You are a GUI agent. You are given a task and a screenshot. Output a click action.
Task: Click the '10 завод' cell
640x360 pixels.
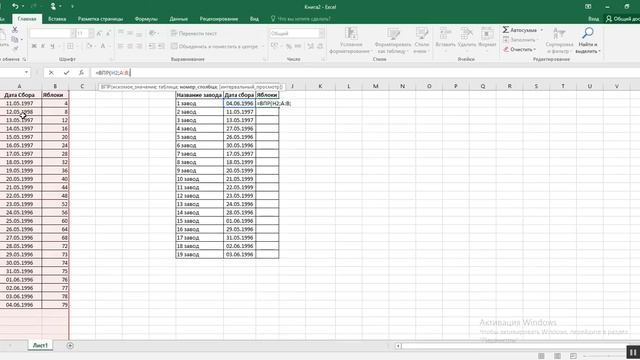click(x=199, y=179)
